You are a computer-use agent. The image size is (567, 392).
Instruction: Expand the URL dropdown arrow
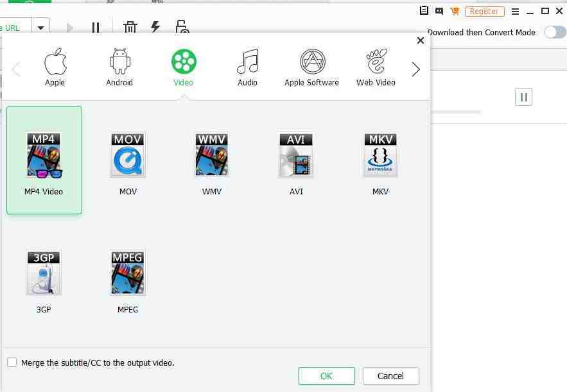coord(40,28)
